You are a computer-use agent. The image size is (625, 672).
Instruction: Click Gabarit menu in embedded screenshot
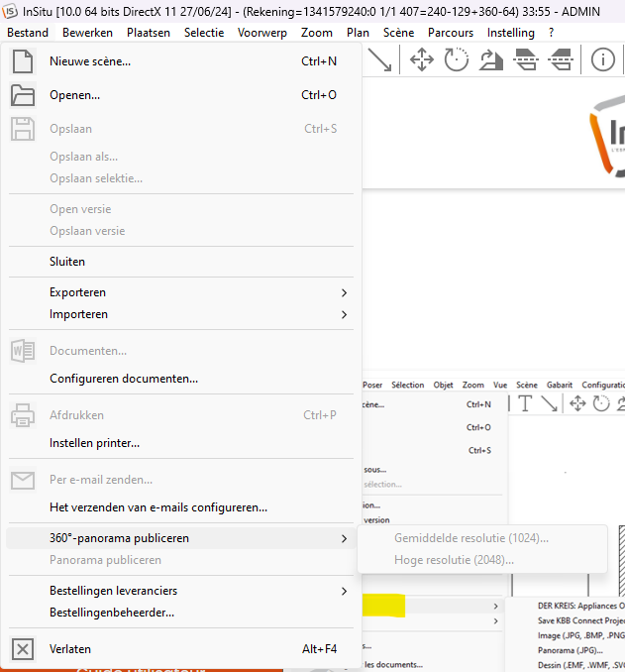pos(560,385)
